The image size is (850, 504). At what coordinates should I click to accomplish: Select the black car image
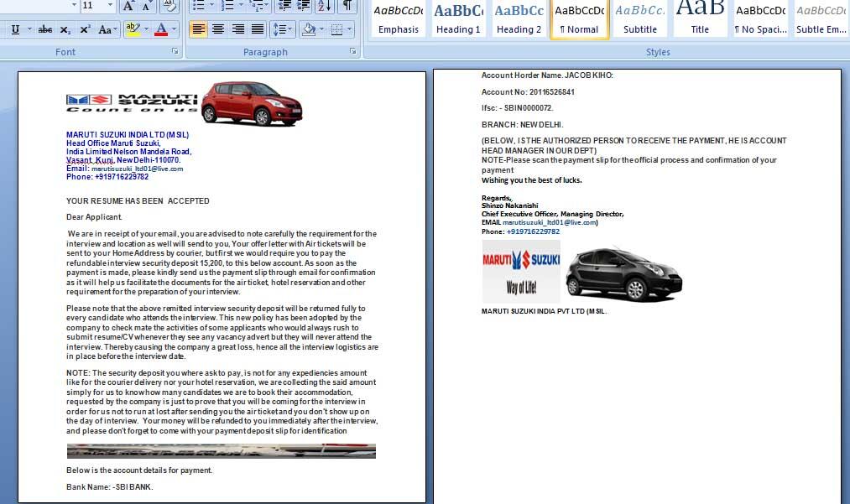point(624,273)
